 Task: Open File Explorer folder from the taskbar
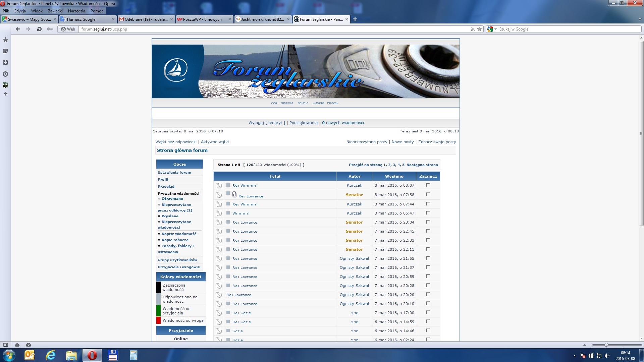coord(71,355)
